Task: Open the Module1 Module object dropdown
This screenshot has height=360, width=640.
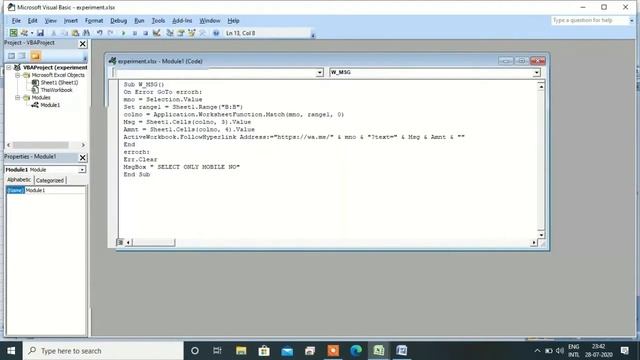Action: (x=82, y=169)
